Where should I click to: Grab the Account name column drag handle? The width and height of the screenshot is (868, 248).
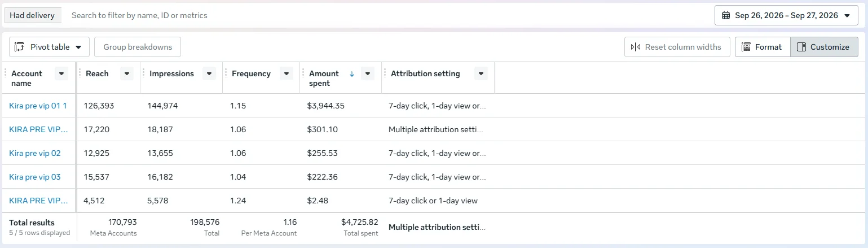[6, 73]
